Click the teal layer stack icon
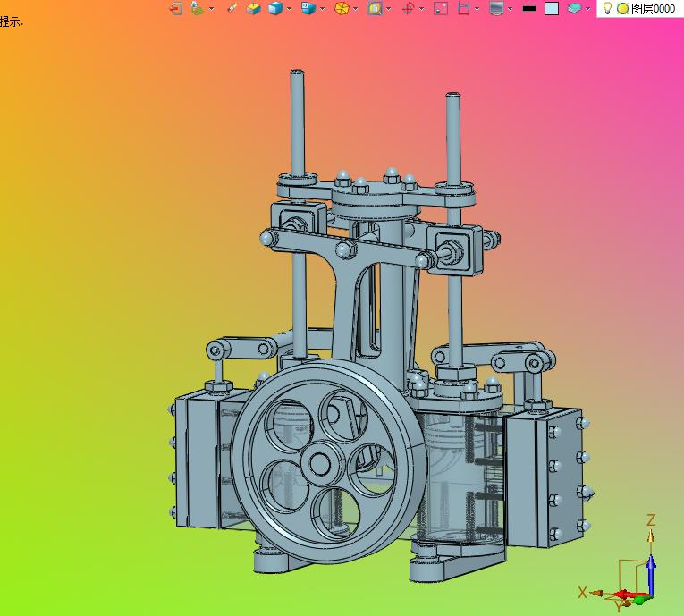 [574, 8]
